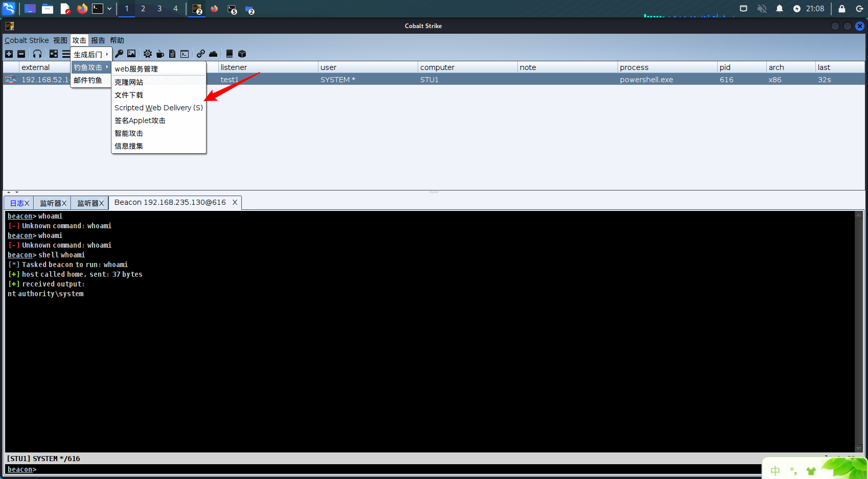The height and width of the screenshot is (479, 868).
Task: Launch Firefox from the top panel
Action: point(82,9)
